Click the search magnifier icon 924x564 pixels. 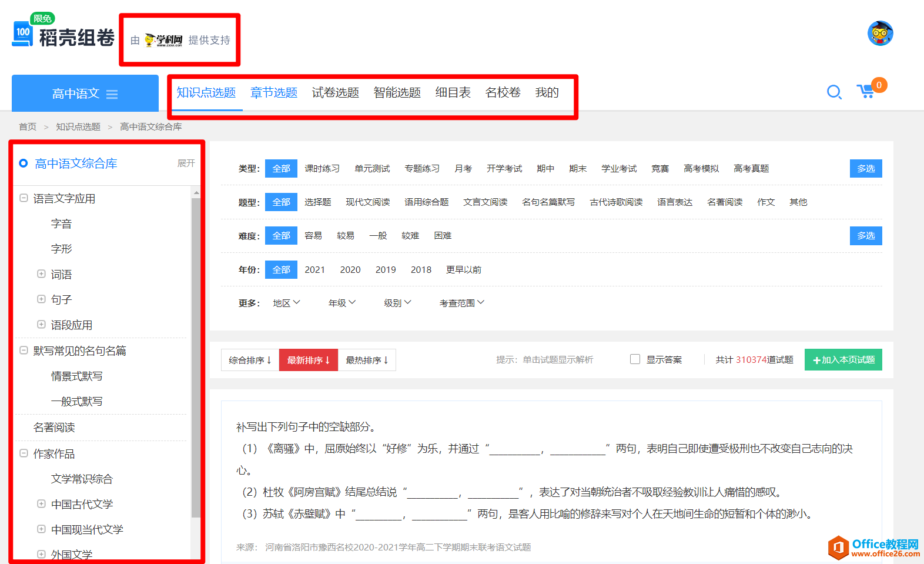pyautogui.click(x=834, y=92)
